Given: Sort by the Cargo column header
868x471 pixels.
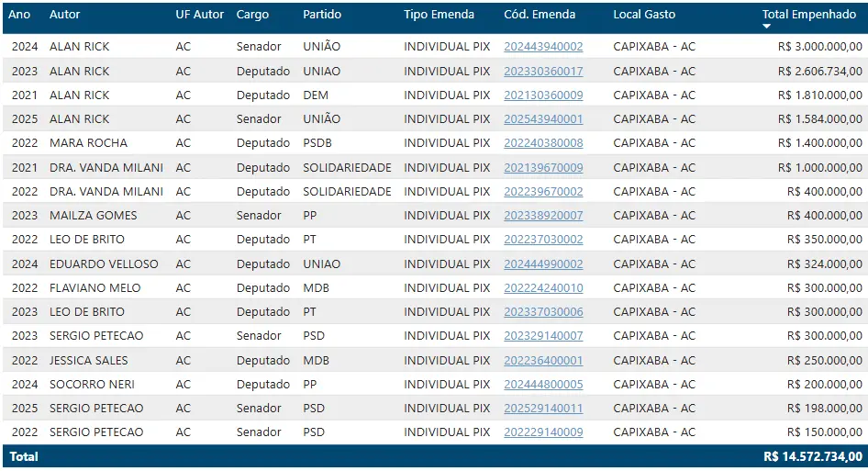Looking at the screenshot, I should tap(252, 15).
